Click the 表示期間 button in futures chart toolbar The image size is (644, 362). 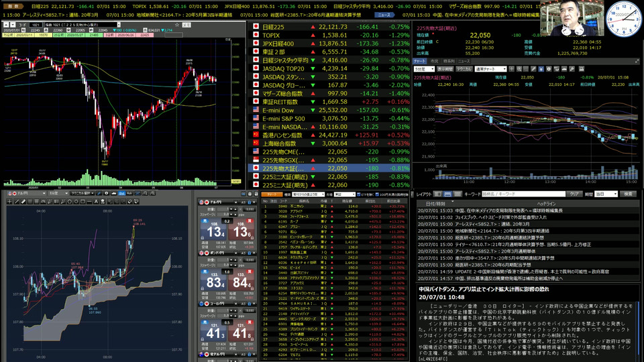[x=445, y=69]
